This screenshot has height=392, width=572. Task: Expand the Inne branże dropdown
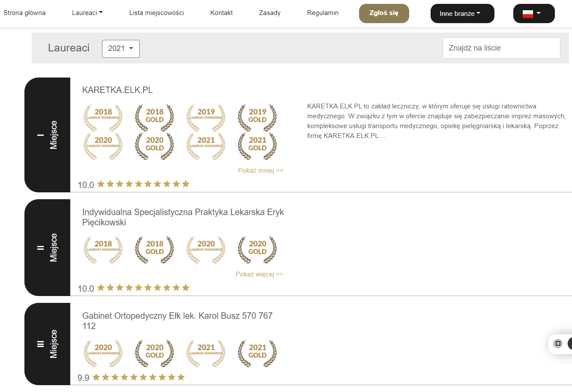point(462,14)
